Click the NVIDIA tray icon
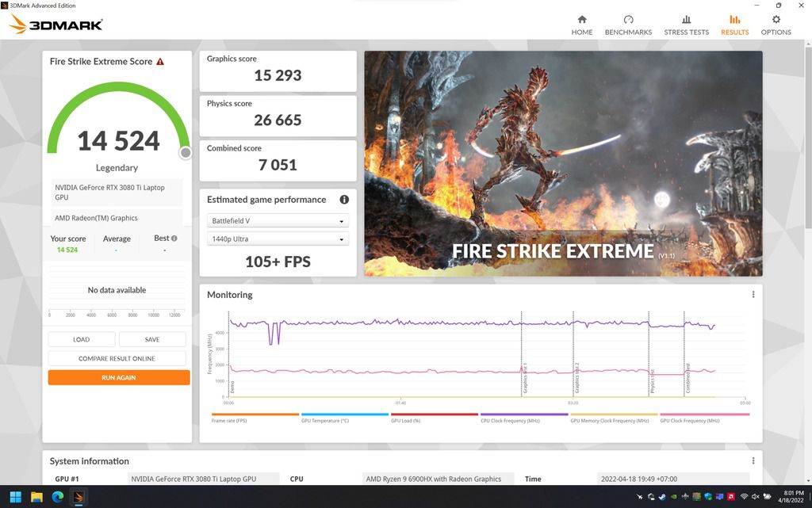Screen dimensions: 812x508 [674, 497]
